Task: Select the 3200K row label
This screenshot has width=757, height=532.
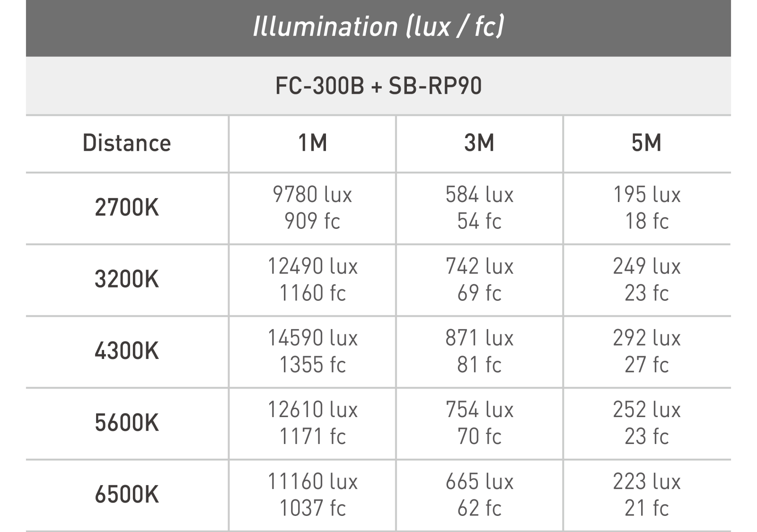Action: point(127,280)
